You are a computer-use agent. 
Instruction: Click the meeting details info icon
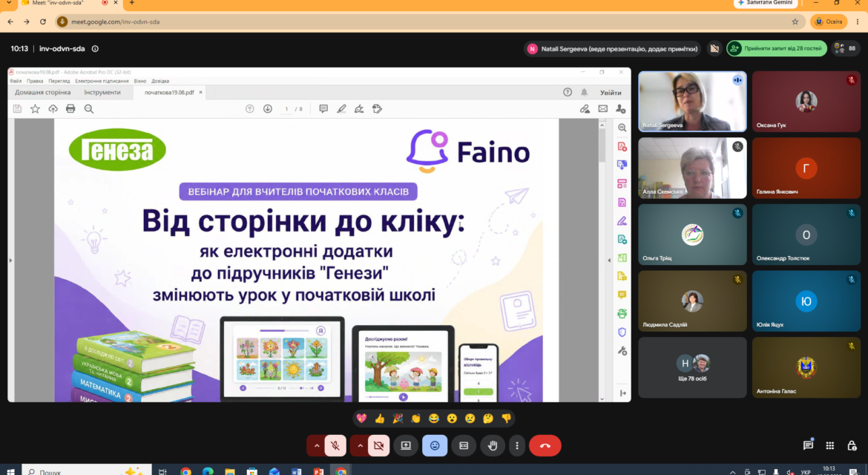(x=95, y=49)
